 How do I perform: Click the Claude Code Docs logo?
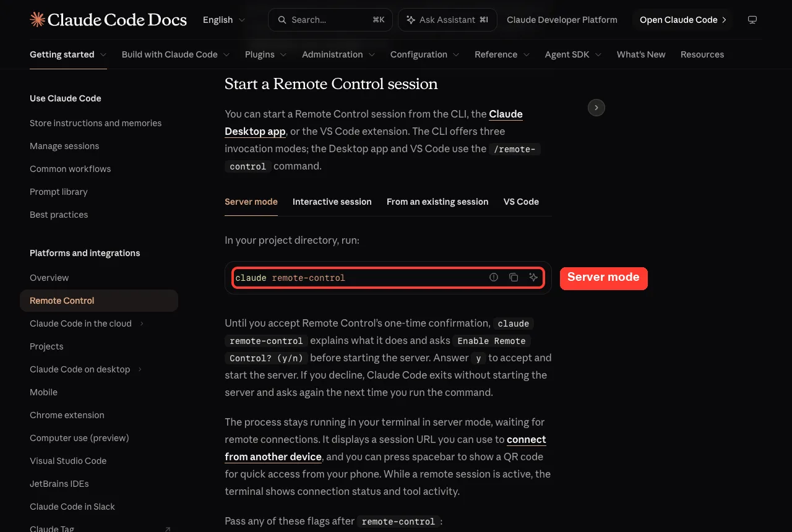coord(108,20)
